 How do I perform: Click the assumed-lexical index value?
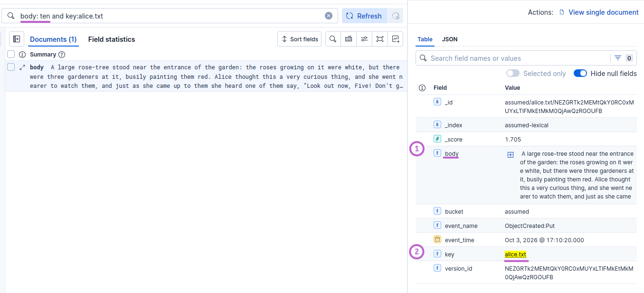527,125
